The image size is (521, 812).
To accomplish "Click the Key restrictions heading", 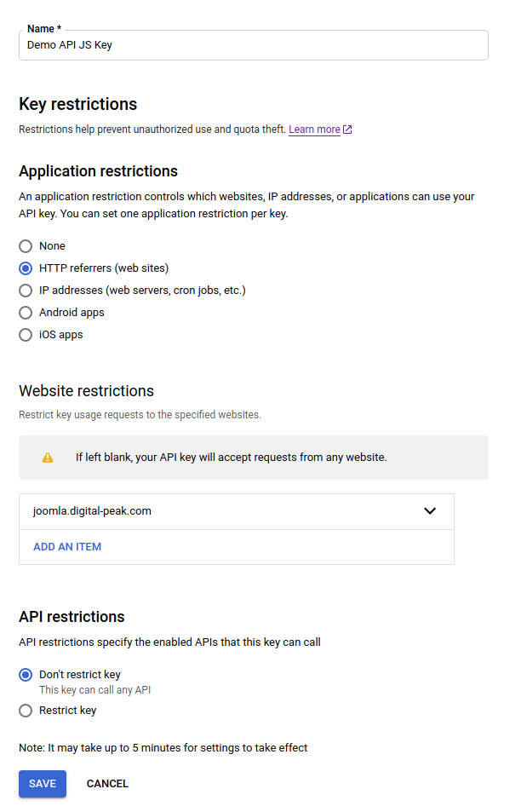I will (77, 104).
